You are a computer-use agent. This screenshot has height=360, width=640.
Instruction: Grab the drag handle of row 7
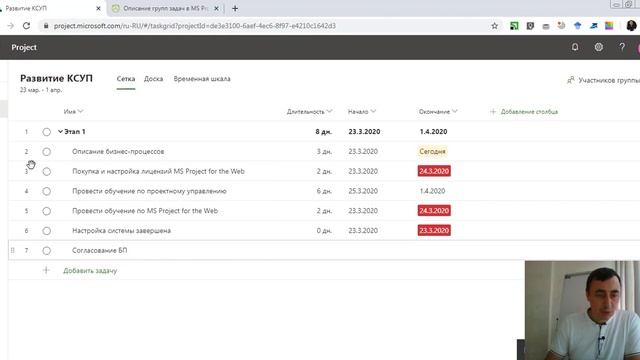coord(13,250)
